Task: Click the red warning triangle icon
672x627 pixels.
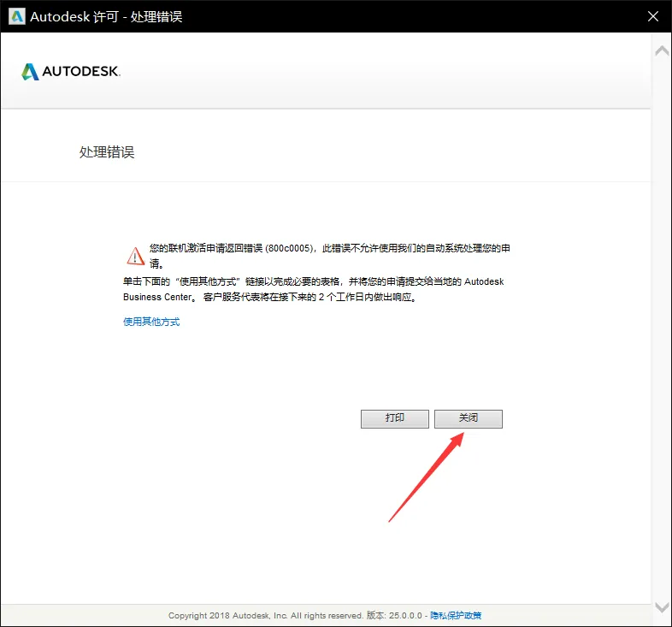Action: pos(136,256)
